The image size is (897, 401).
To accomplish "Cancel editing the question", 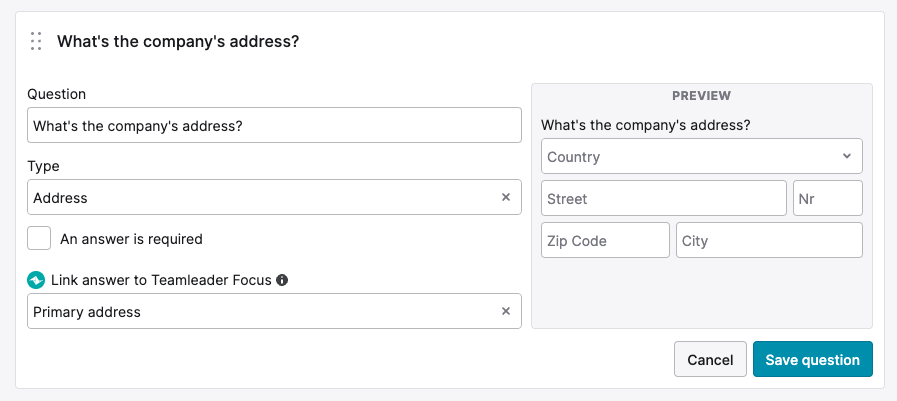I will click(710, 359).
